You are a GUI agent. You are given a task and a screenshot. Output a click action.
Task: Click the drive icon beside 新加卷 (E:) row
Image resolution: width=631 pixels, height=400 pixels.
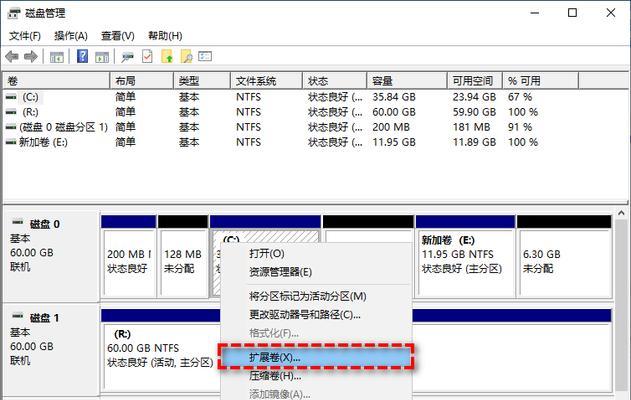tap(11, 142)
